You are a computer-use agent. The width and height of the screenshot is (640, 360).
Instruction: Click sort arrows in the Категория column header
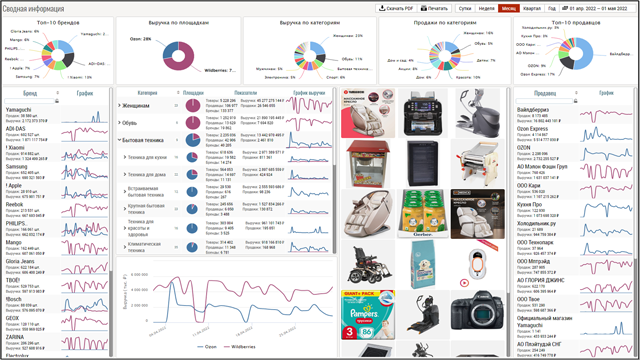pos(178,93)
